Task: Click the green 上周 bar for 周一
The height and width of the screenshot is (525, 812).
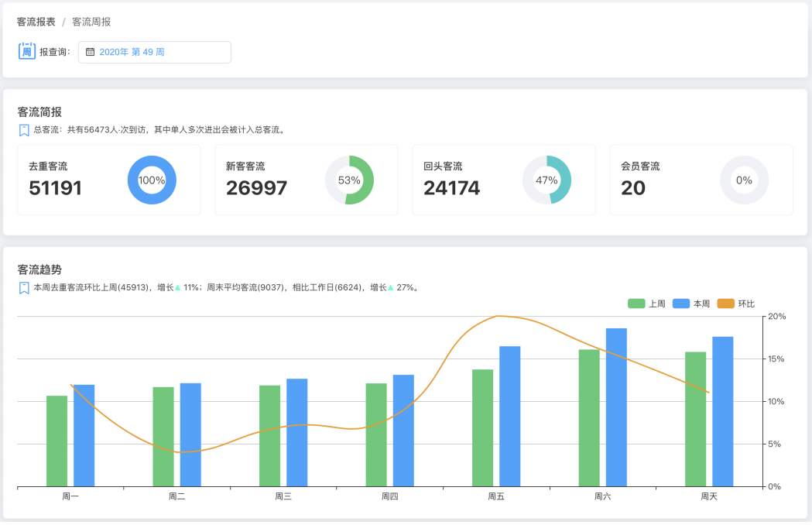Action: coord(57,441)
